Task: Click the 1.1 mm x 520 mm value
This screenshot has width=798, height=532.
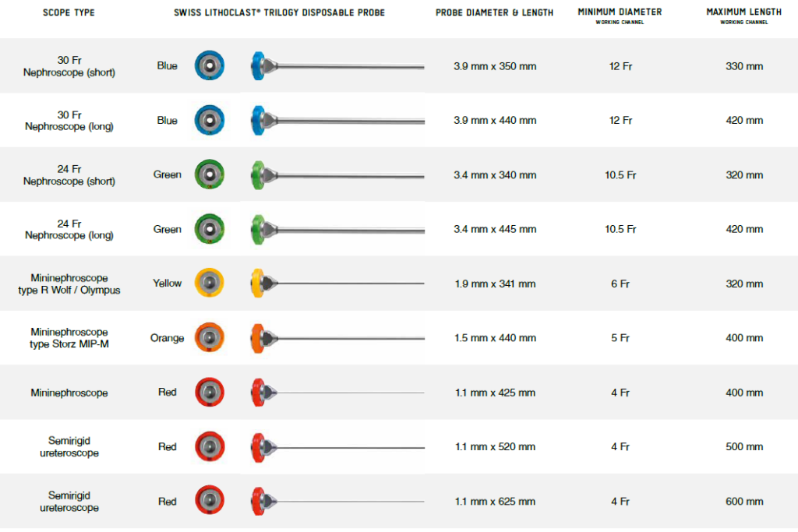Action: click(x=495, y=447)
